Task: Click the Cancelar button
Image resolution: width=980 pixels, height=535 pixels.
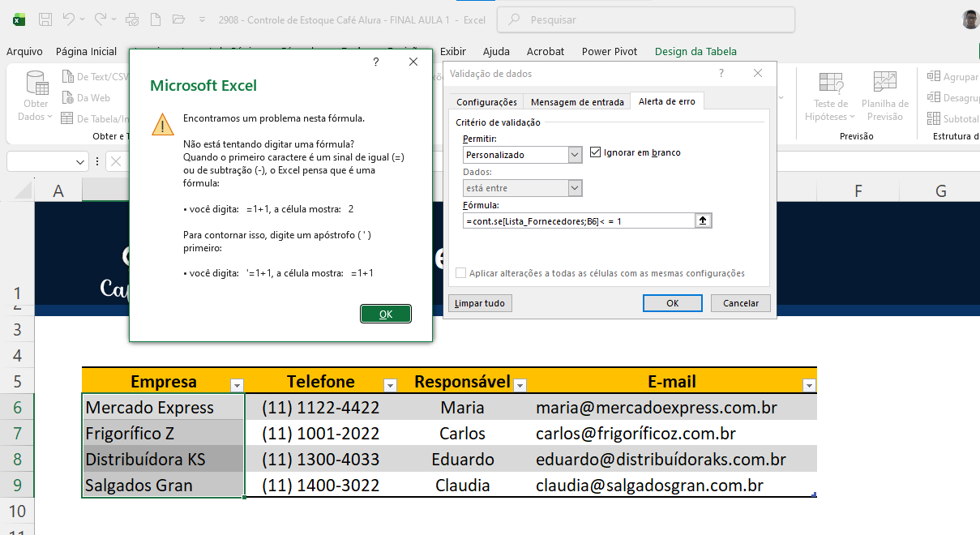Action: [x=741, y=303]
